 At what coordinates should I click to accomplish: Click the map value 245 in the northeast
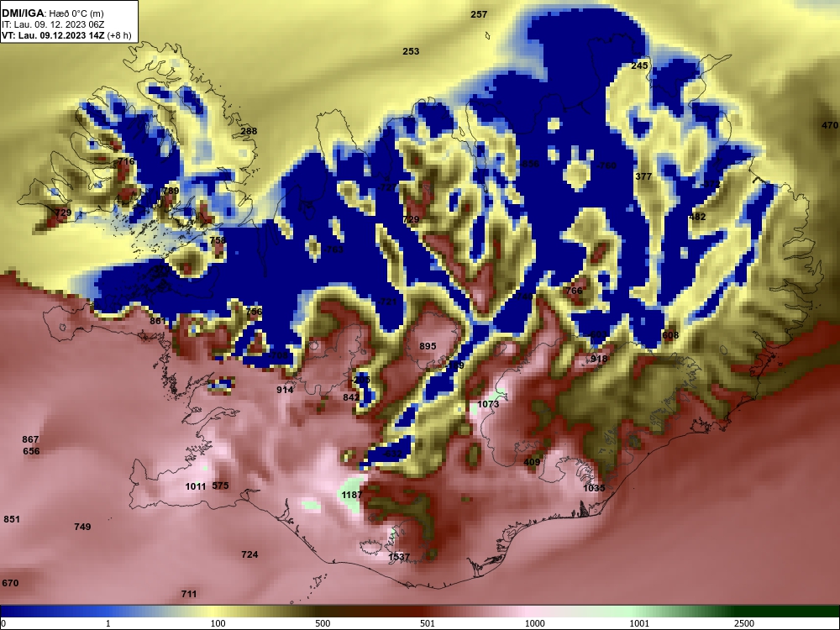[x=639, y=66]
